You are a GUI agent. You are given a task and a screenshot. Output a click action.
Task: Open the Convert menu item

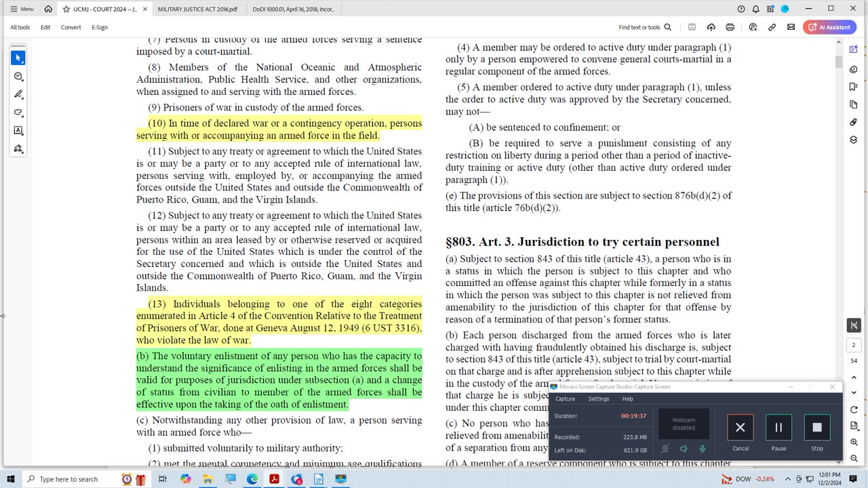coord(71,27)
